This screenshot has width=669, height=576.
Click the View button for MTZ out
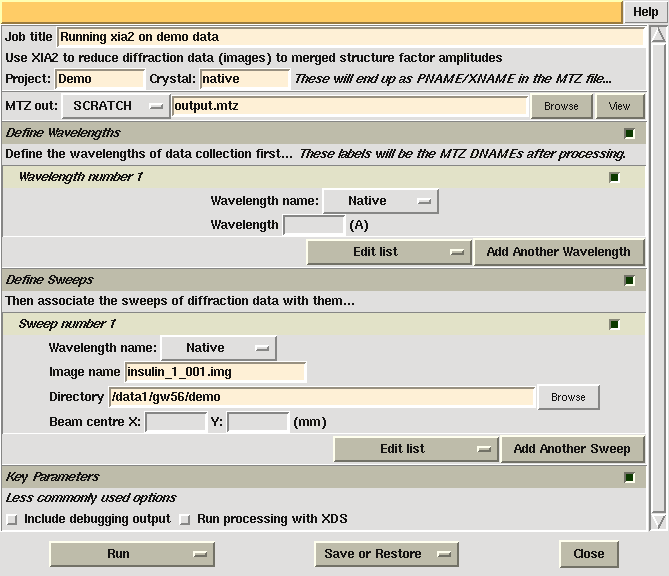(x=620, y=106)
